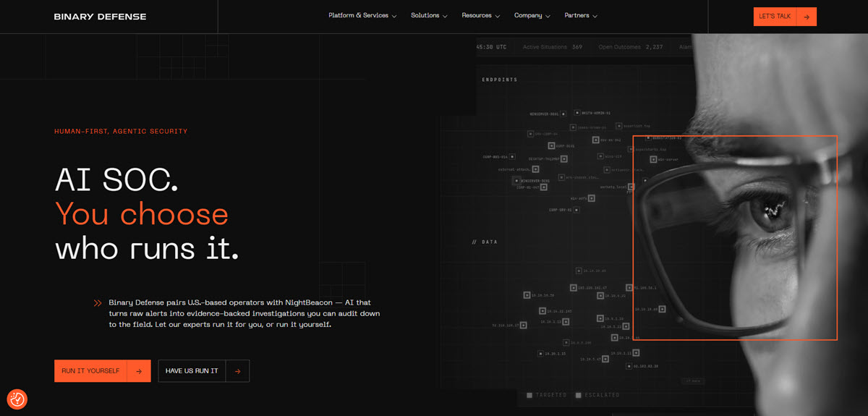Screen dimensions: 868x416
Task: Click the 'AI SOC.' headline
Action: pyautogui.click(x=116, y=179)
